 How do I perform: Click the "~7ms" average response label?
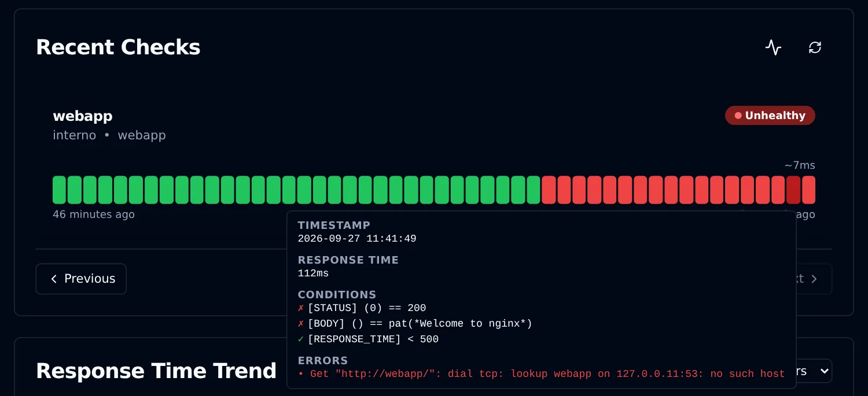[800, 165]
